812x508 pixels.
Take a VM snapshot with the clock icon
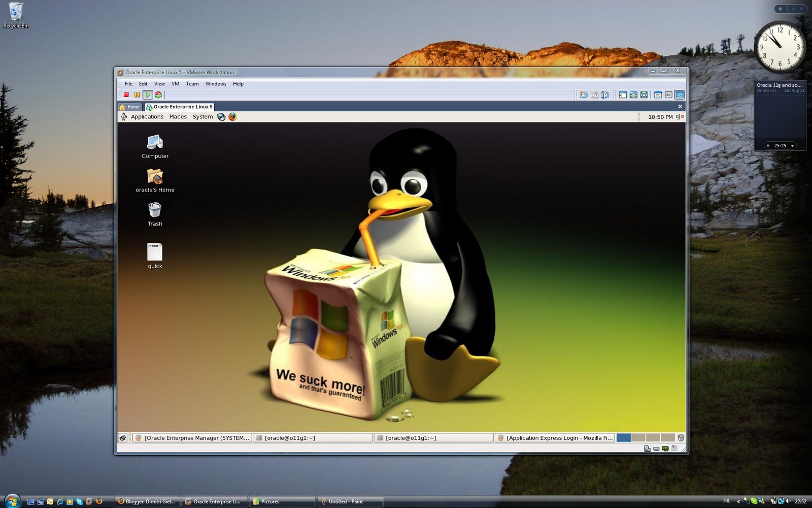click(584, 95)
